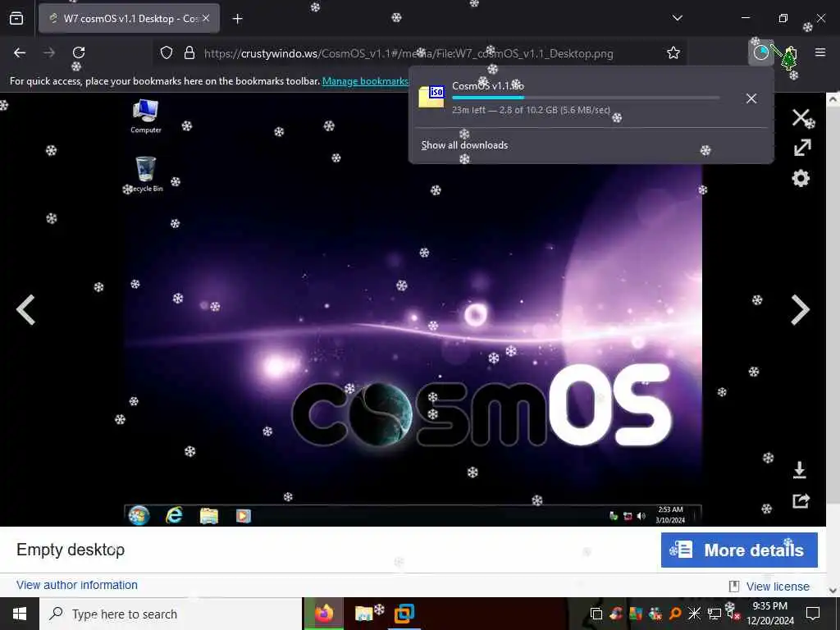
Task: Share or reuse this file icon
Action: (x=801, y=501)
